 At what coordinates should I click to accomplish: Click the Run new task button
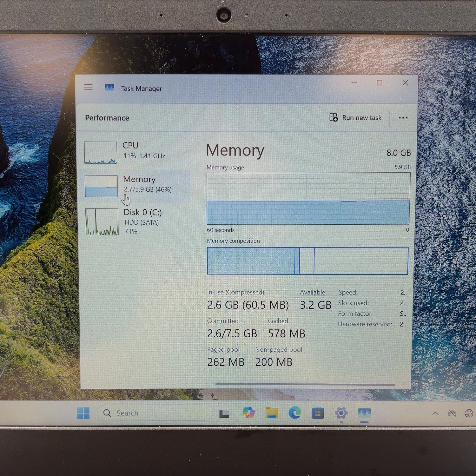point(355,118)
